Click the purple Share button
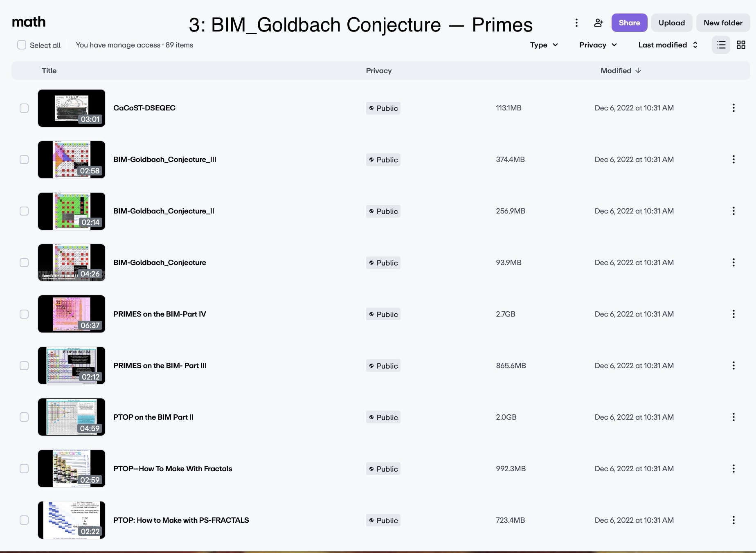Image resolution: width=756 pixels, height=553 pixels. pyautogui.click(x=629, y=23)
